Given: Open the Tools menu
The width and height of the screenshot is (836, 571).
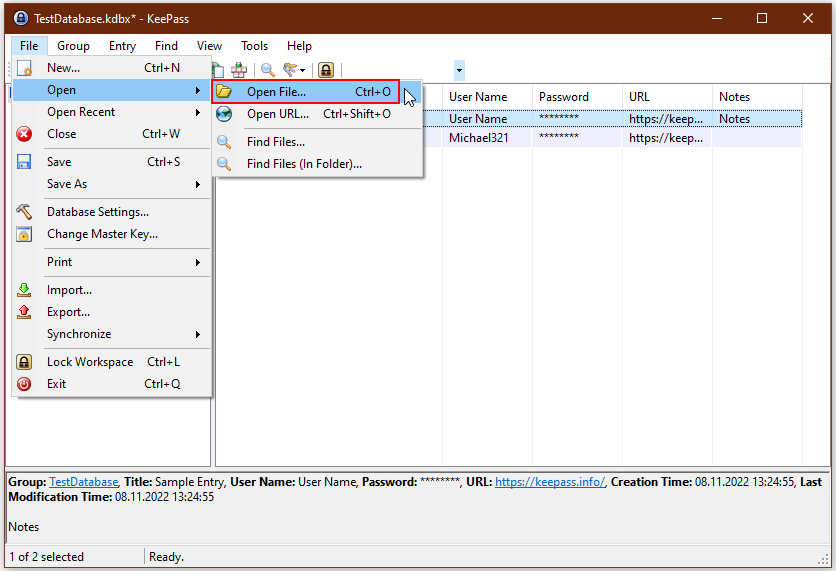Looking at the screenshot, I should [254, 46].
